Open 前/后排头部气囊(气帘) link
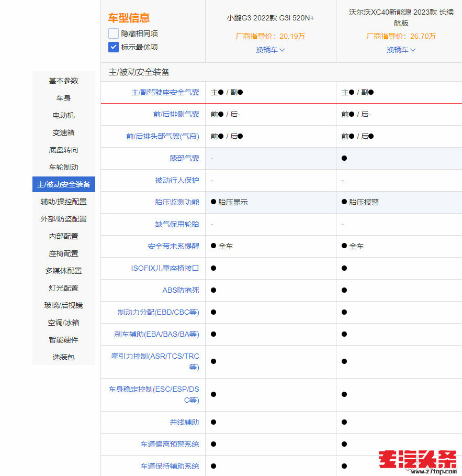Screen dimensions: 462x476 [x=163, y=136]
